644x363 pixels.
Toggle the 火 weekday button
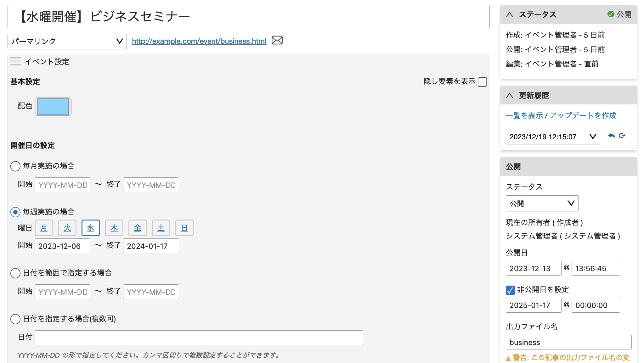67,228
